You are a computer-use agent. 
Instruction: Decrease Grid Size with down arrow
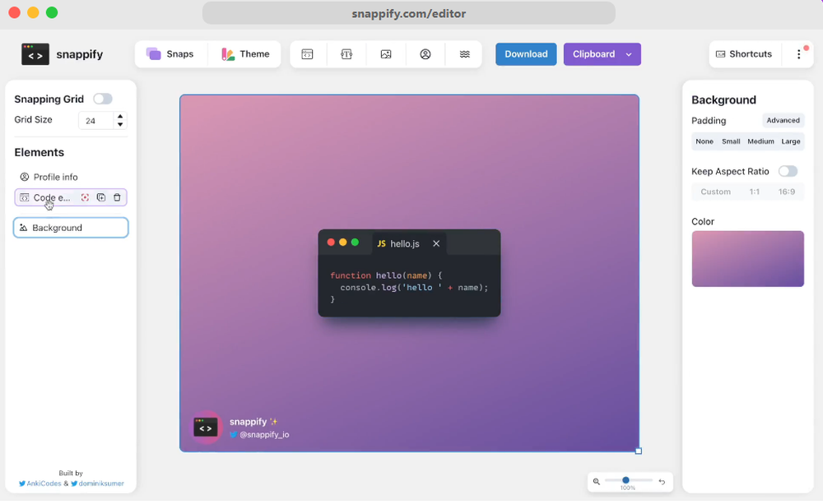[120, 124]
